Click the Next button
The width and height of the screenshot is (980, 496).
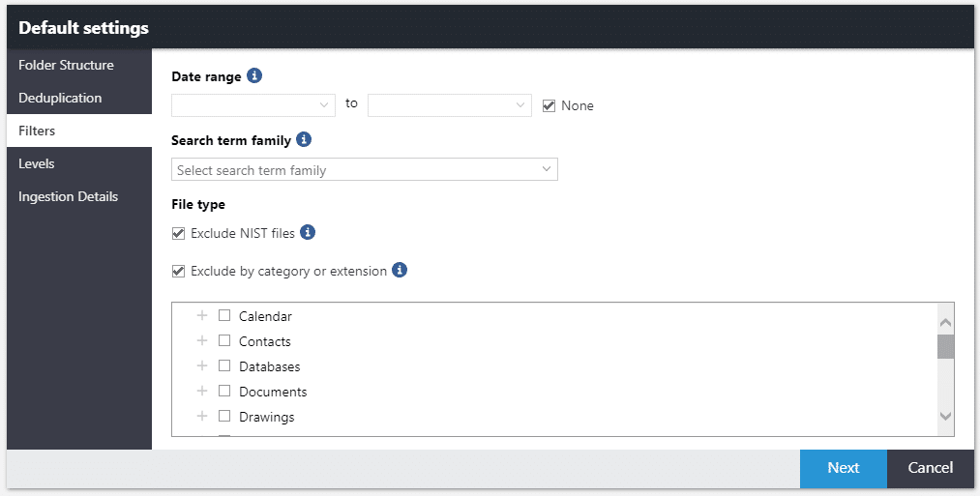pyautogui.click(x=843, y=468)
